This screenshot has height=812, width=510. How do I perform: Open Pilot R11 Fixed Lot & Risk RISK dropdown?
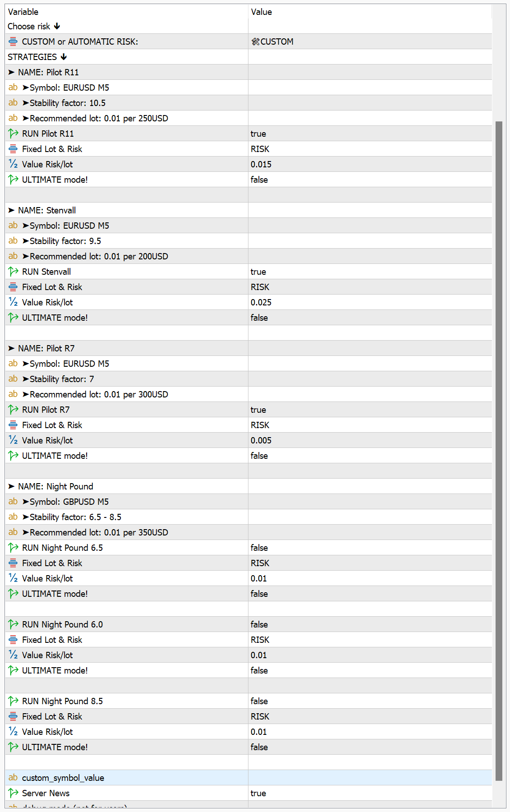coord(260,149)
